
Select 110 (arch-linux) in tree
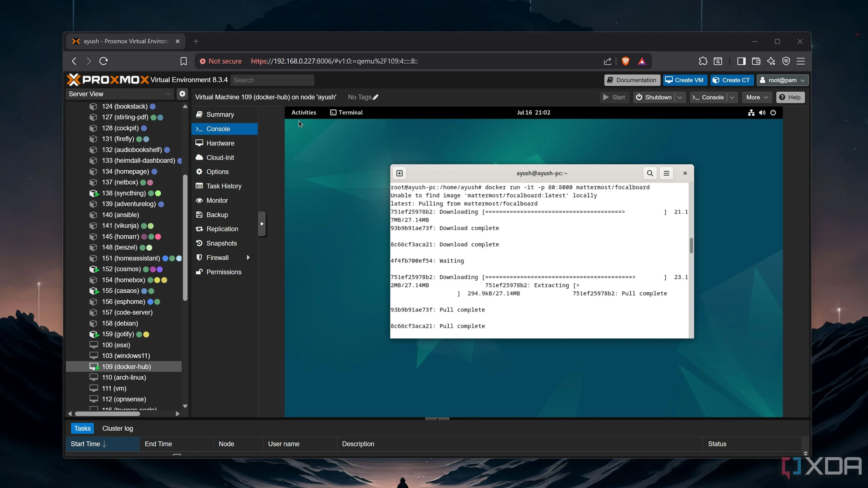[x=124, y=378]
